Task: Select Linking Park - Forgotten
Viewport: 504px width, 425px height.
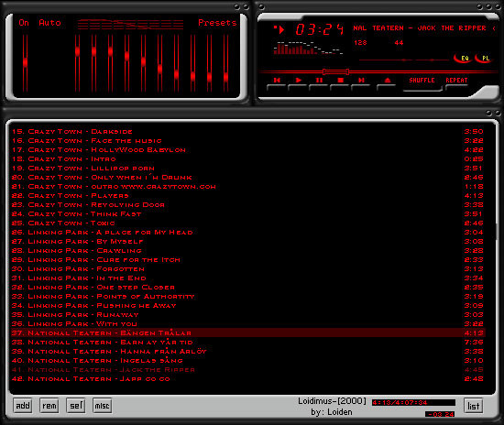Action: pos(247,269)
